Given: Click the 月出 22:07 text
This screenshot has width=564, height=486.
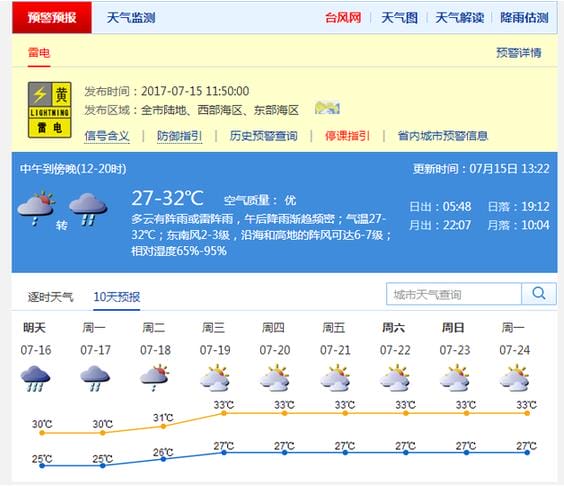Looking at the screenshot, I should pos(440,225).
